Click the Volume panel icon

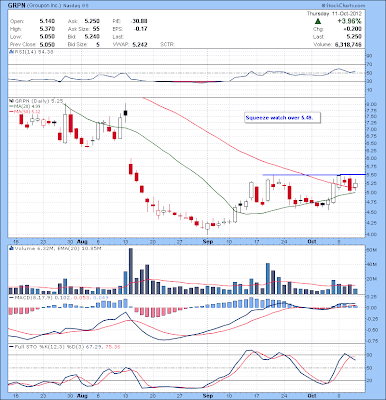tap(11, 248)
